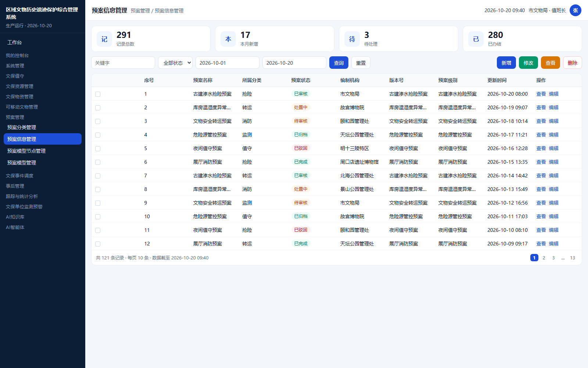Select the checkbox for row 12
This screenshot has height=368, width=588.
click(x=98, y=244)
